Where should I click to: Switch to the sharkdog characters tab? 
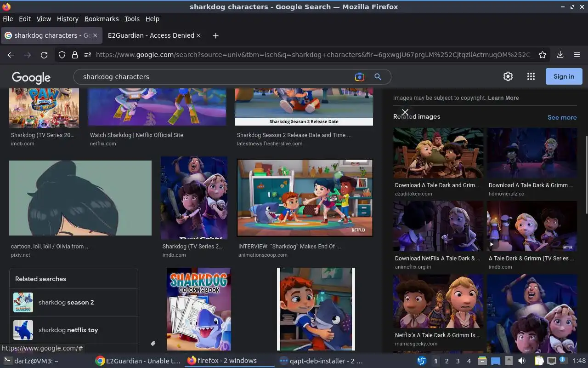click(51, 35)
